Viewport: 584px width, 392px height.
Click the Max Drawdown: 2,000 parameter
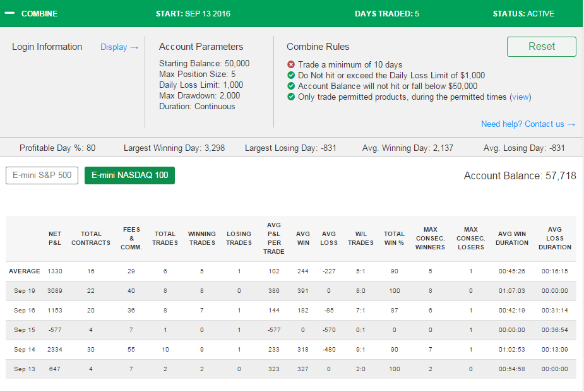click(x=200, y=96)
